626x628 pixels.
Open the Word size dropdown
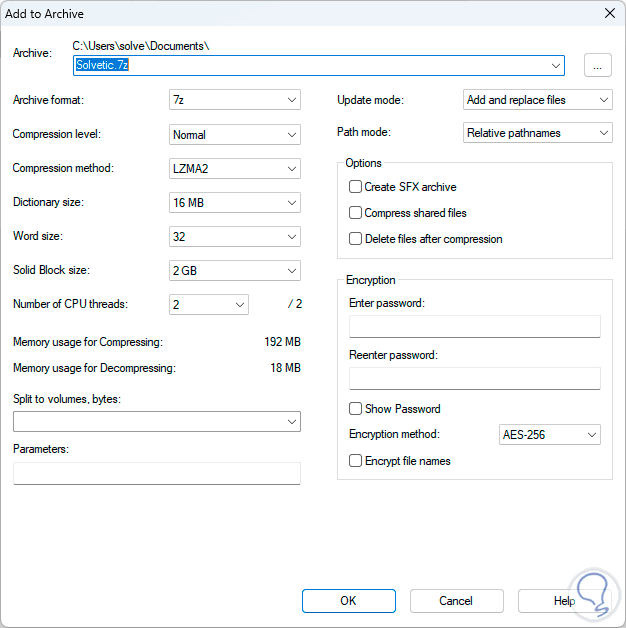click(x=235, y=237)
